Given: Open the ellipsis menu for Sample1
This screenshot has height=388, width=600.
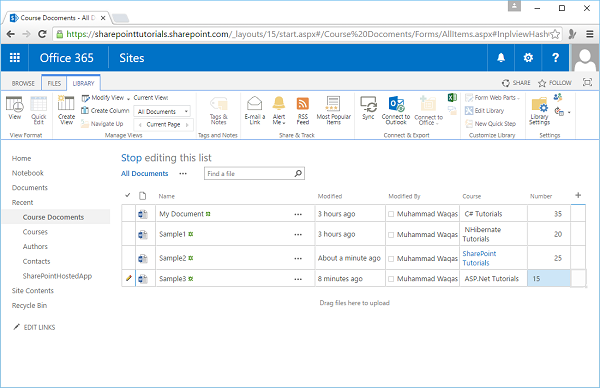Looking at the screenshot, I should 298,235.
